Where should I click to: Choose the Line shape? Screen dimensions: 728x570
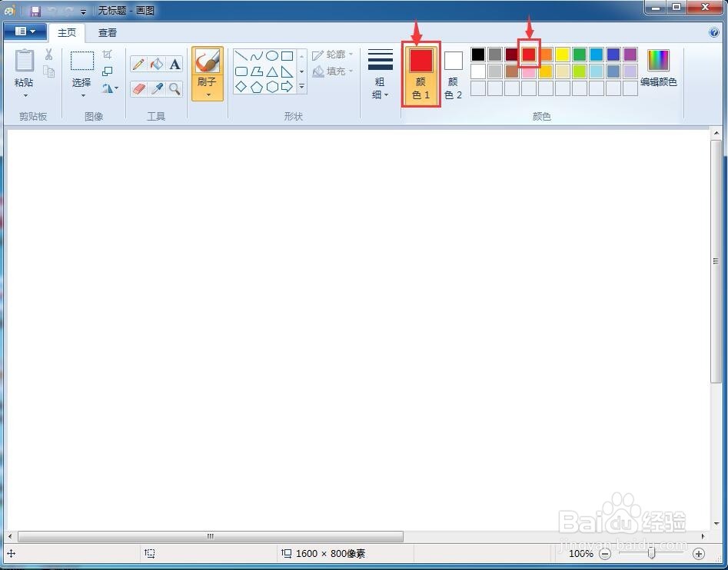coord(241,56)
